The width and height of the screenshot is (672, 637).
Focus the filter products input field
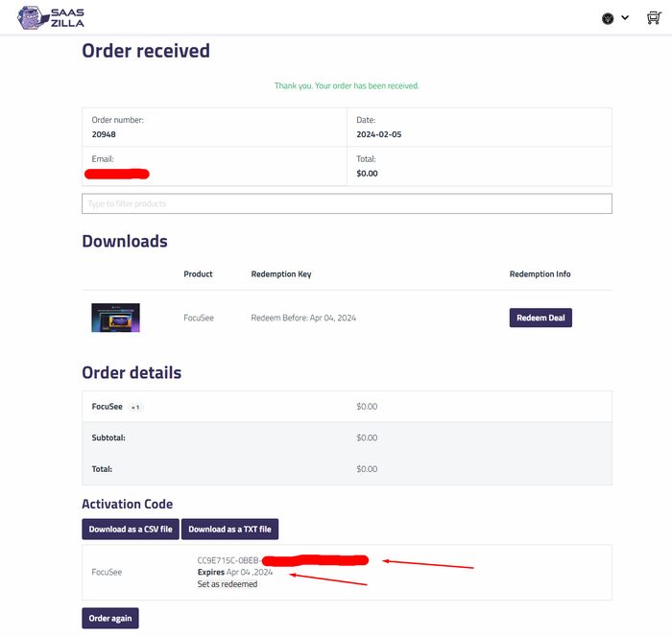pyautogui.click(x=347, y=203)
